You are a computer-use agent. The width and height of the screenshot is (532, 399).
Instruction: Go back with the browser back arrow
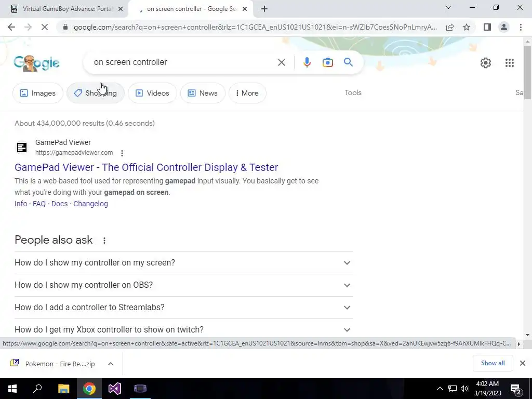point(11,27)
